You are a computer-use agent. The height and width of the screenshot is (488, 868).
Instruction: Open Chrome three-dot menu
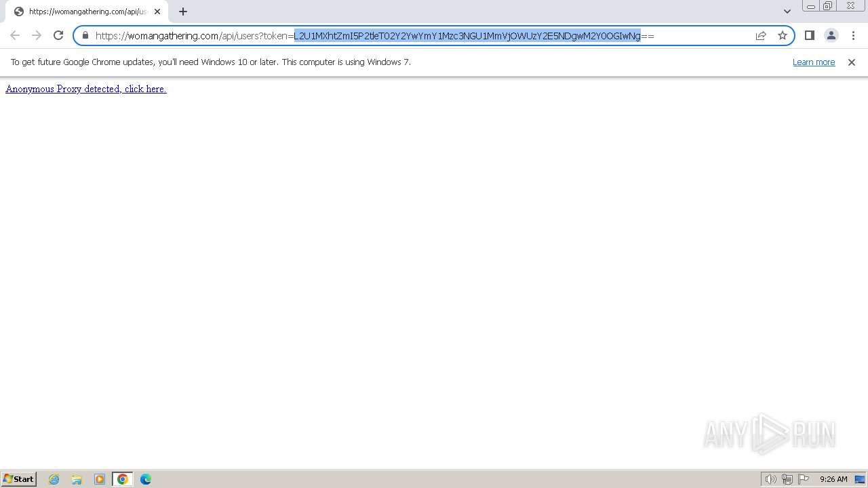click(x=853, y=35)
